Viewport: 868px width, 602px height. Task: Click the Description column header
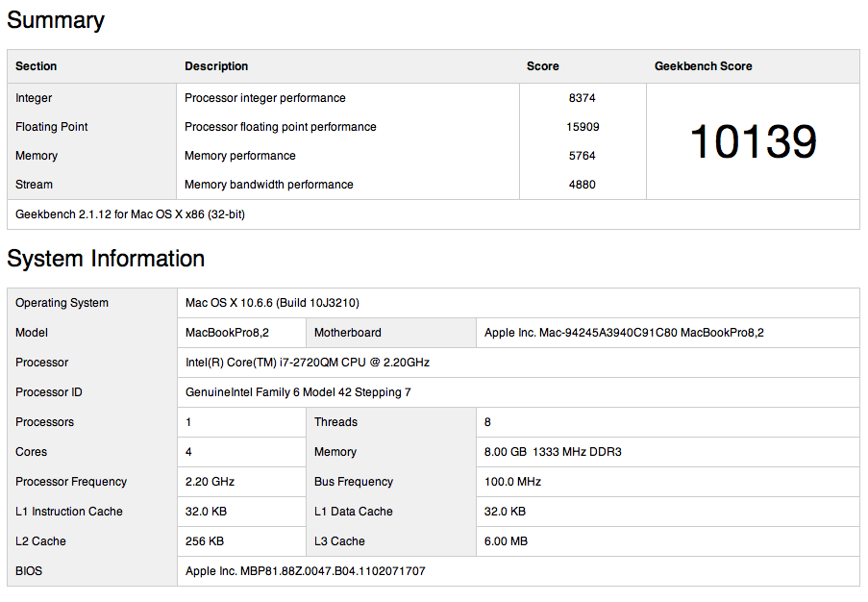[x=216, y=66]
